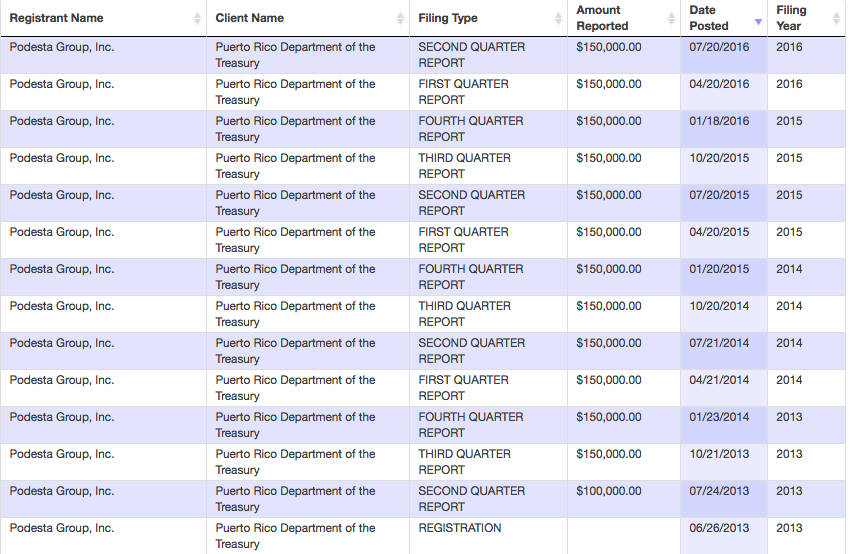Screen dimensions: 850x554
Task: Click Amount Reported sort arrows
Action: pyautogui.click(x=671, y=18)
